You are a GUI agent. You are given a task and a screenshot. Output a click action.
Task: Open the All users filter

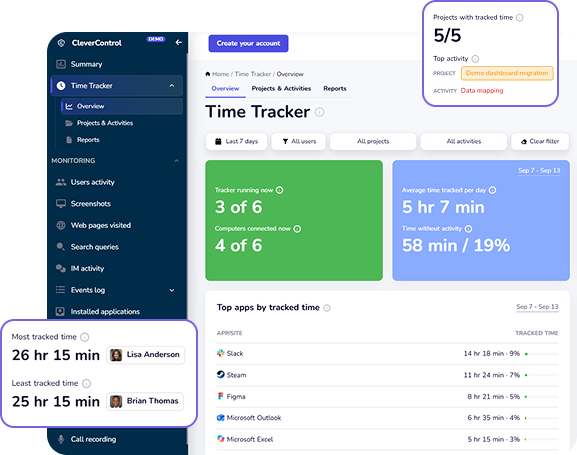click(299, 141)
